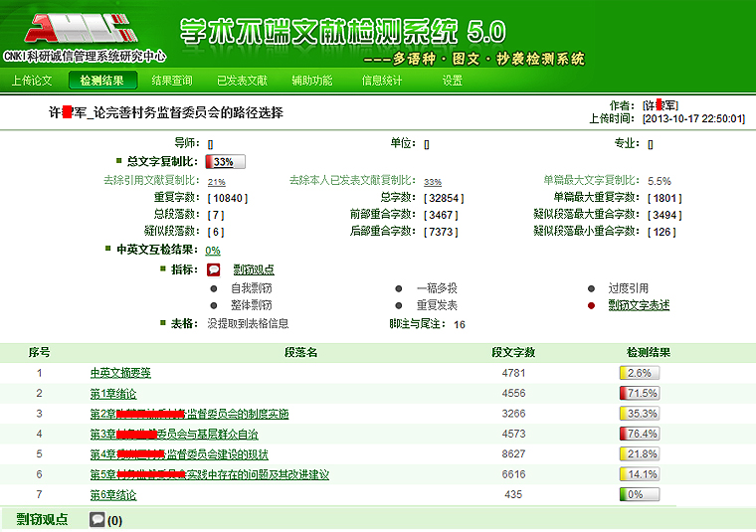Click the 0% 中英文互检结果 link
Screen dimensions: 756x532
point(213,251)
